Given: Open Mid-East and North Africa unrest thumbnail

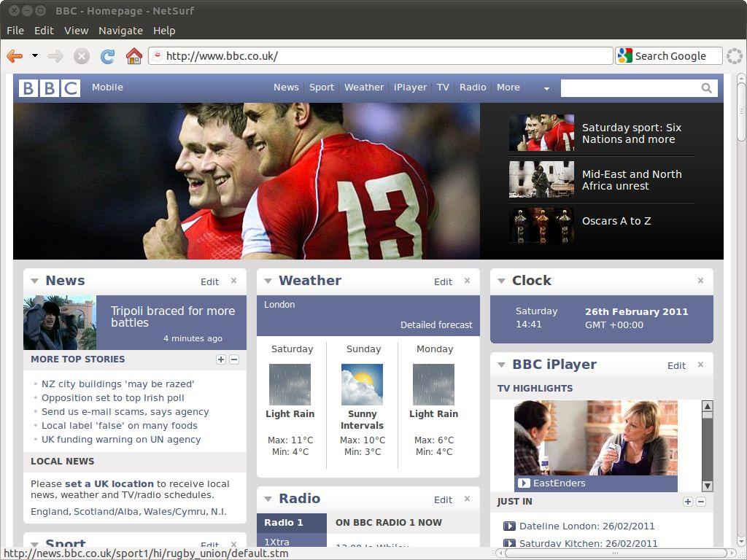Looking at the screenshot, I should click(542, 179).
